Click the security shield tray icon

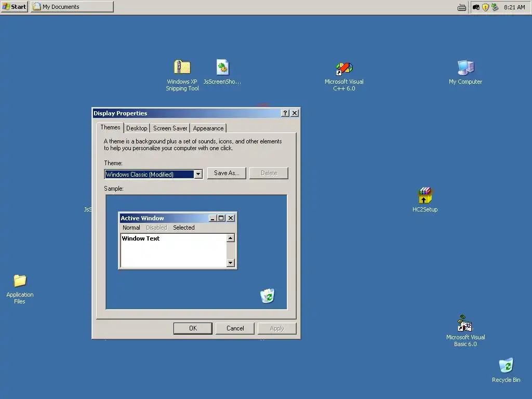(486, 7)
